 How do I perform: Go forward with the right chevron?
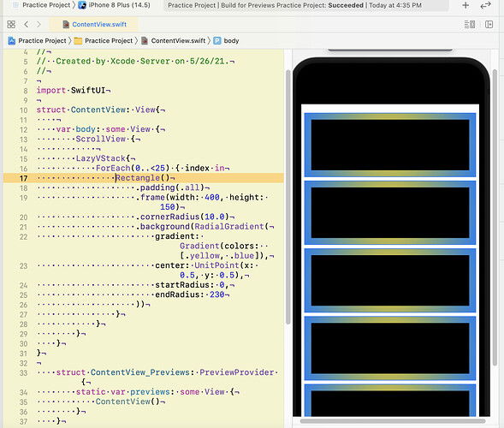39,25
